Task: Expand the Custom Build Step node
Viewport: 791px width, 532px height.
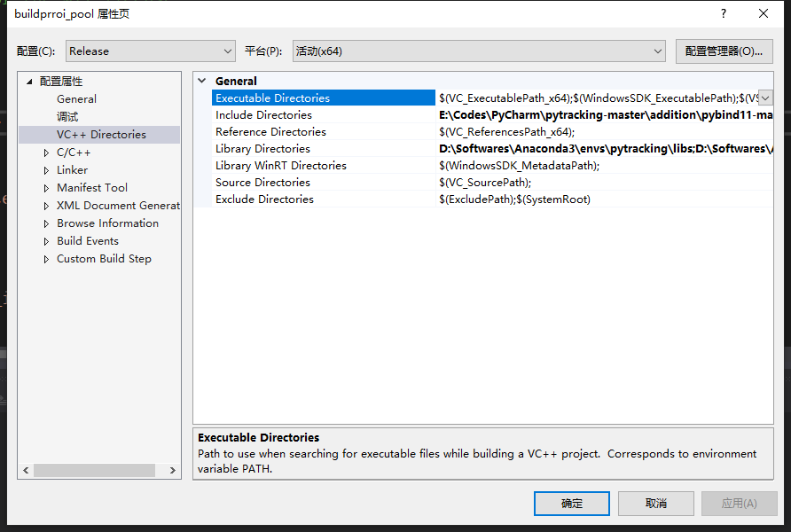Action: coord(47,258)
